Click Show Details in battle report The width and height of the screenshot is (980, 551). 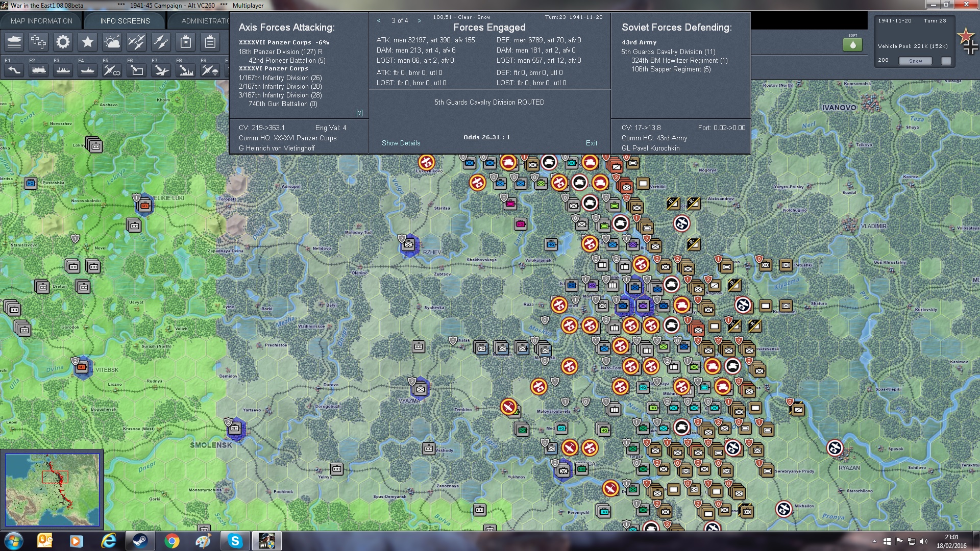(401, 143)
